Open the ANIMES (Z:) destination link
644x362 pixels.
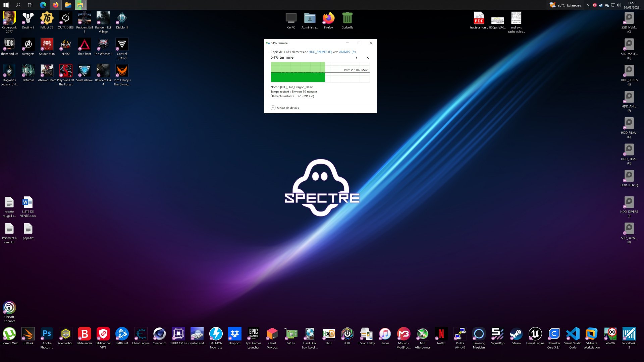347,52
